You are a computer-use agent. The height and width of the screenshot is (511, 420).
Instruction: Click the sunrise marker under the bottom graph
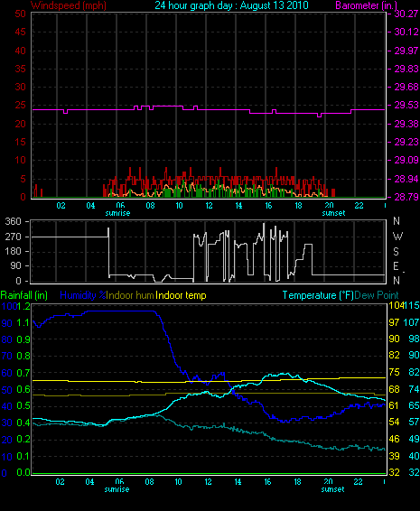click(x=117, y=489)
